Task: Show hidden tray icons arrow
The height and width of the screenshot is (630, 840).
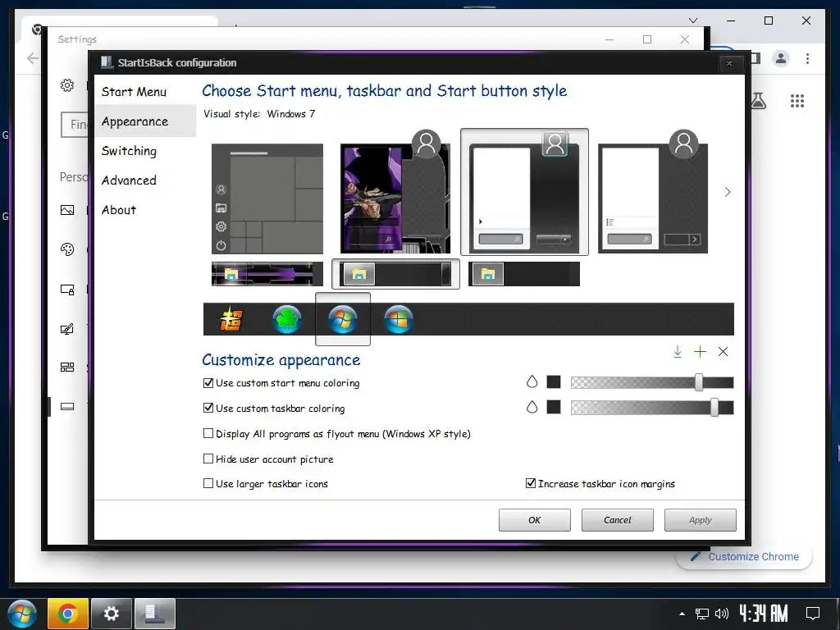Action: pyautogui.click(x=682, y=614)
